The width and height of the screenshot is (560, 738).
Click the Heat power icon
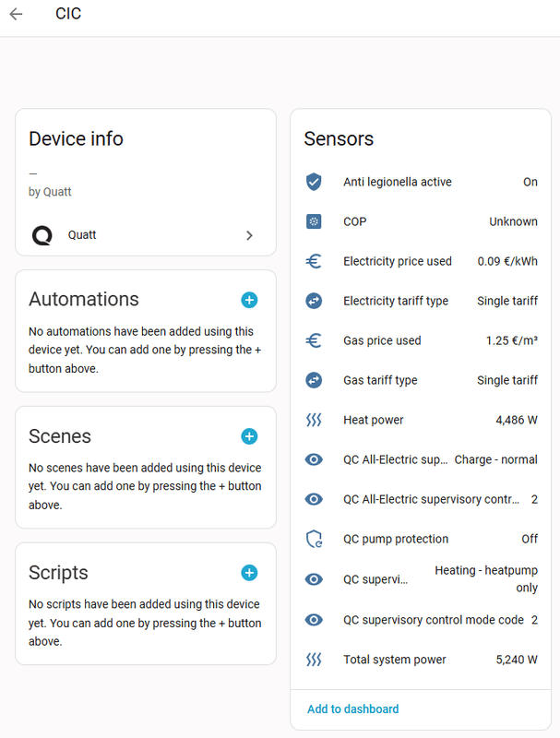[314, 420]
